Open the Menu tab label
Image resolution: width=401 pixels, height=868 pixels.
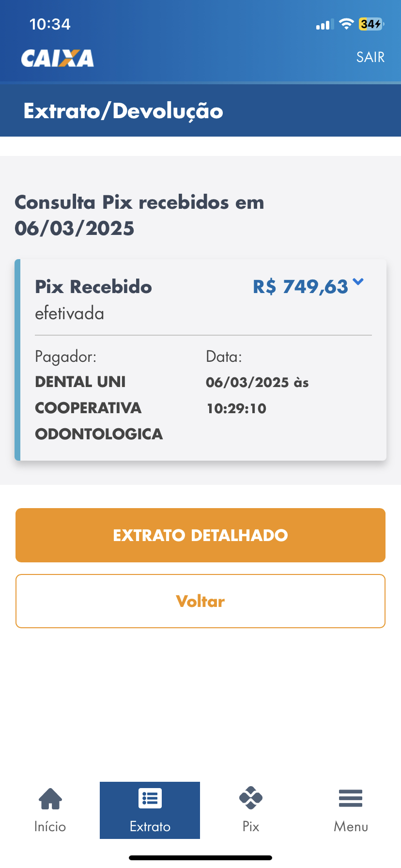pyautogui.click(x=351, y=826)
